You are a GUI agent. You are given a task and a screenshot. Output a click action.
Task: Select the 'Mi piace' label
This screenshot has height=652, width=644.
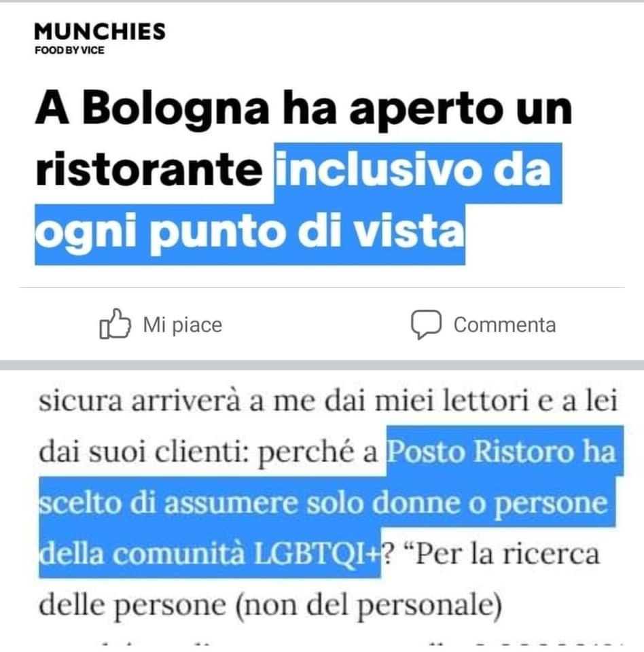183,325
